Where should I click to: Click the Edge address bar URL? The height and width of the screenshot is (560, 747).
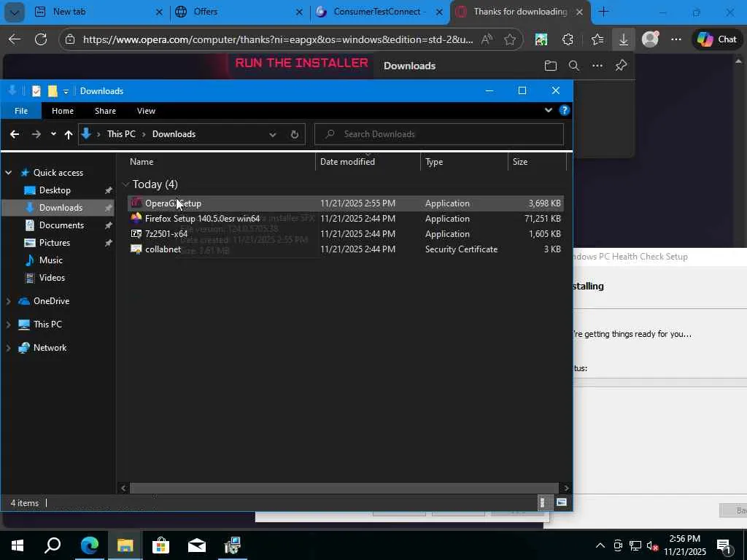[278, 39]
